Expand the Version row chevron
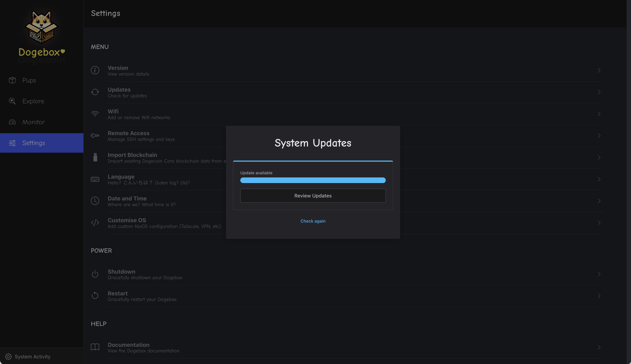The width and height of the screenshot is (631, 364). click(599, 71)
